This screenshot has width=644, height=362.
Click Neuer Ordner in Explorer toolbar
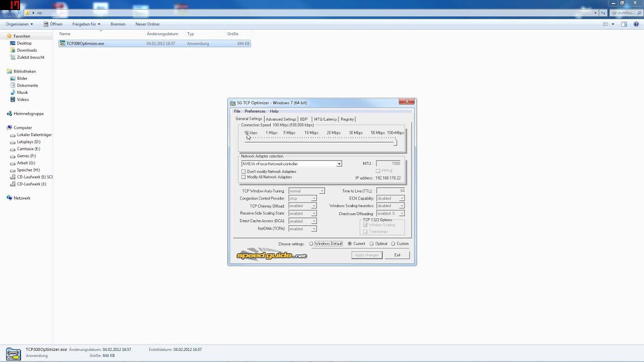coord(147,24)
